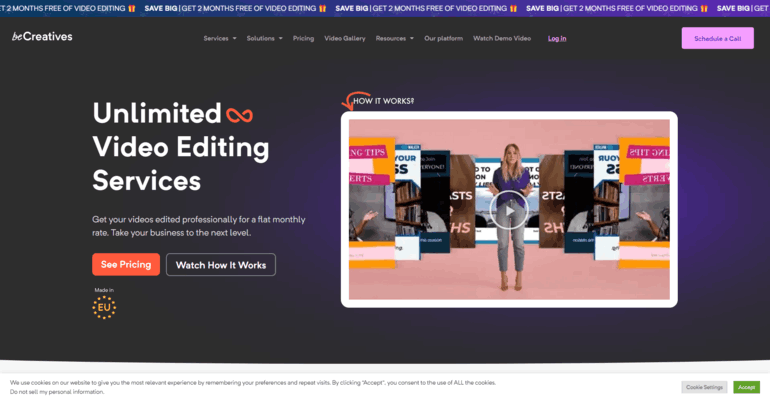Open Watch Demo Video link
Viewport: 770px width, 401px height.
(x=502, y=38)
